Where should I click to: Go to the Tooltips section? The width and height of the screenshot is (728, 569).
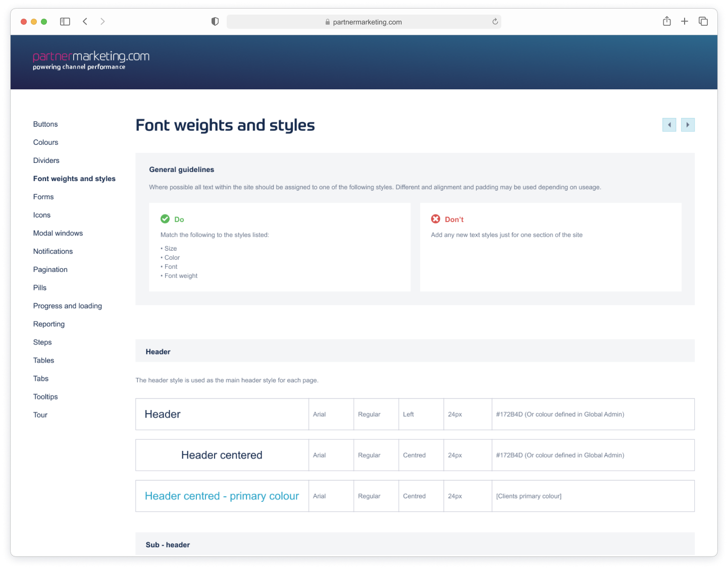pos(45,396)
